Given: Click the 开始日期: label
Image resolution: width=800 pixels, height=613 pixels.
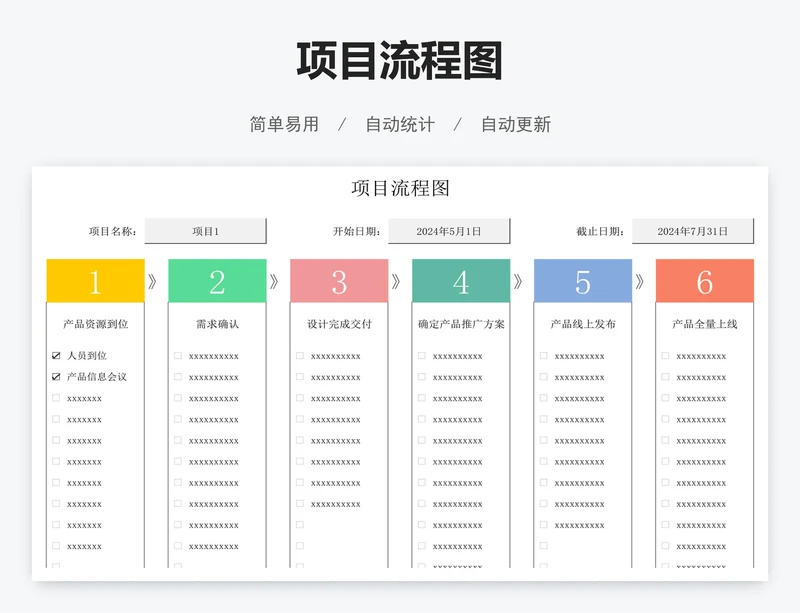Looking at the screenshot, I should click(x=357, y=232).
